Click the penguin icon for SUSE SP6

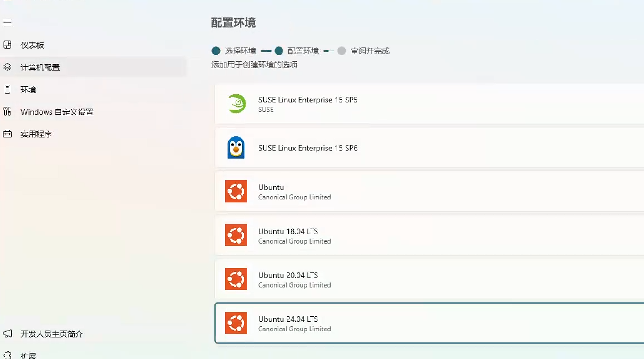236,147
